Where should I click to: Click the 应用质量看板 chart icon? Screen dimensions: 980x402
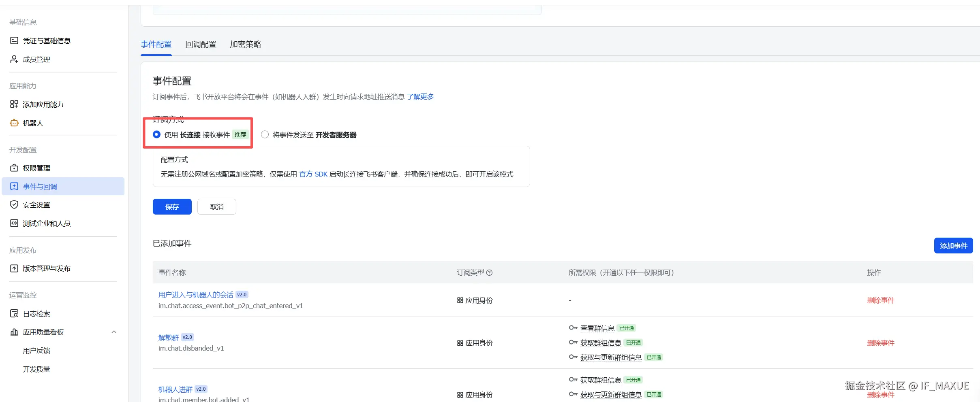(x=14, y=332)
